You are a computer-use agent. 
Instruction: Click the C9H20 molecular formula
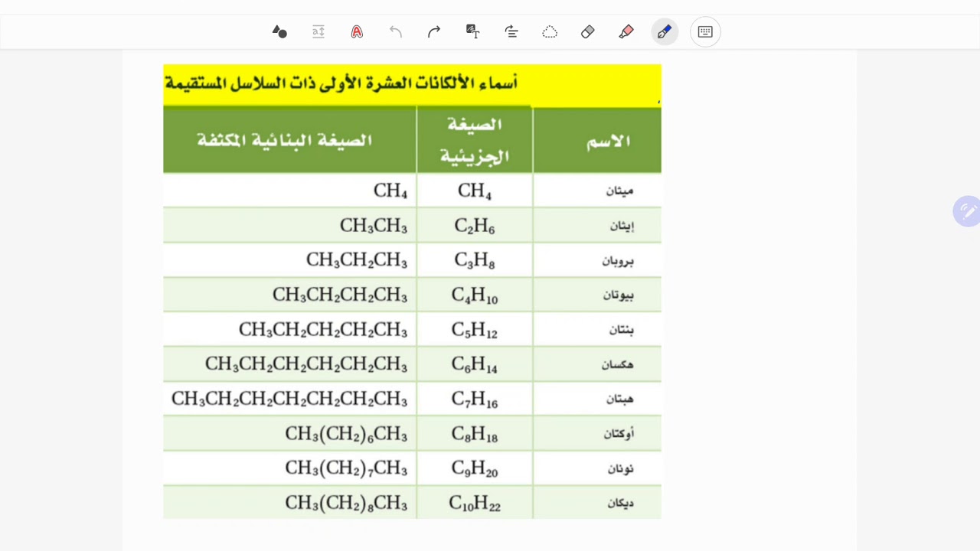tap(475, 469)
